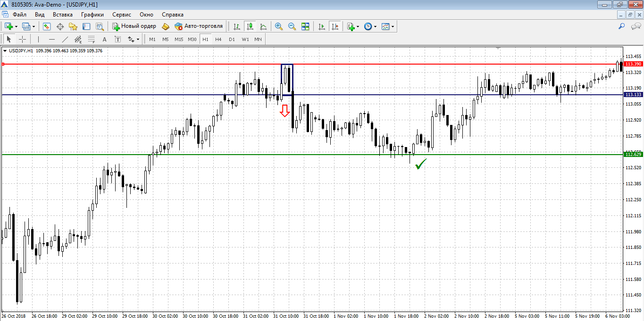The image size is (644, 321).
Task: Click the indicators add icon
Action: click(351, 26)
